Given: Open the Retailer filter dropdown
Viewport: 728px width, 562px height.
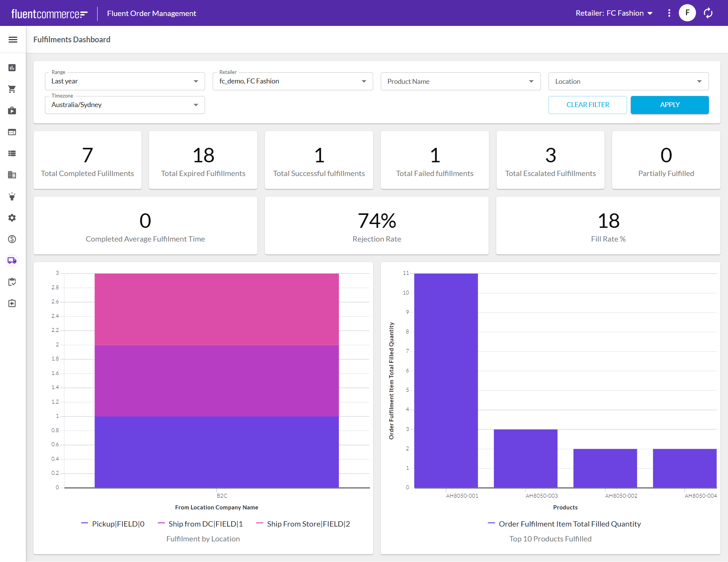Looking at the screenshot, I should [292, 82].
